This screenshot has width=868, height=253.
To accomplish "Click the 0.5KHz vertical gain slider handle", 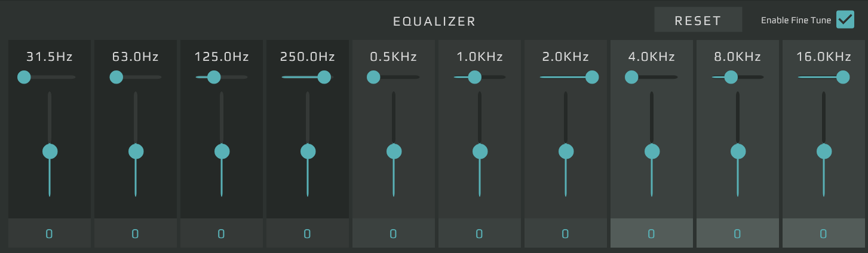I will [394, 152].
